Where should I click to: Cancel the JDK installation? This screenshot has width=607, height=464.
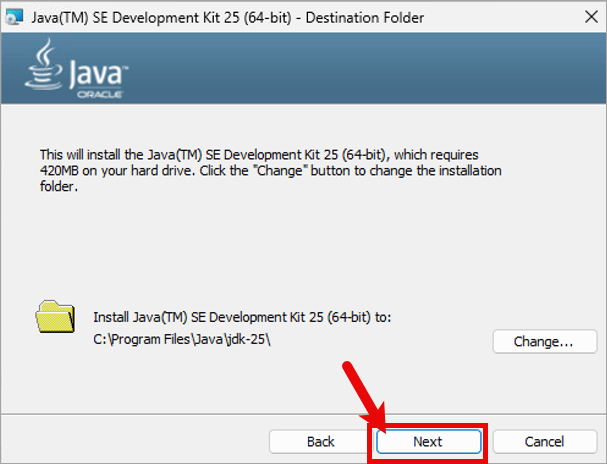[543, 441]
